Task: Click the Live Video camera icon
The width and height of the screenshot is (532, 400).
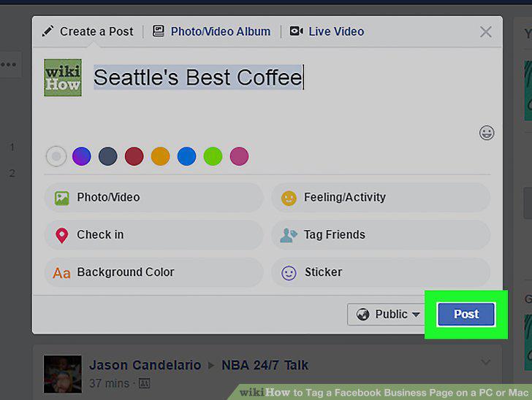Action: pyautogui.click(x=296, y=31)
